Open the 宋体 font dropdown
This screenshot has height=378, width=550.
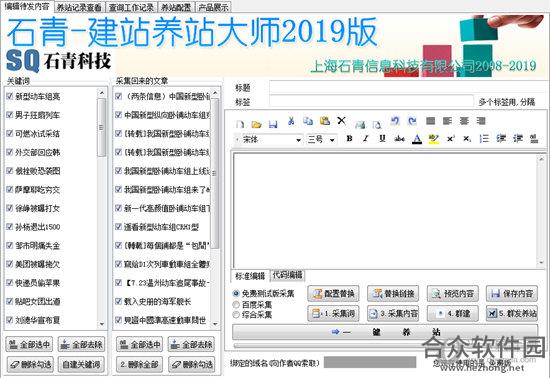point(298,140)
